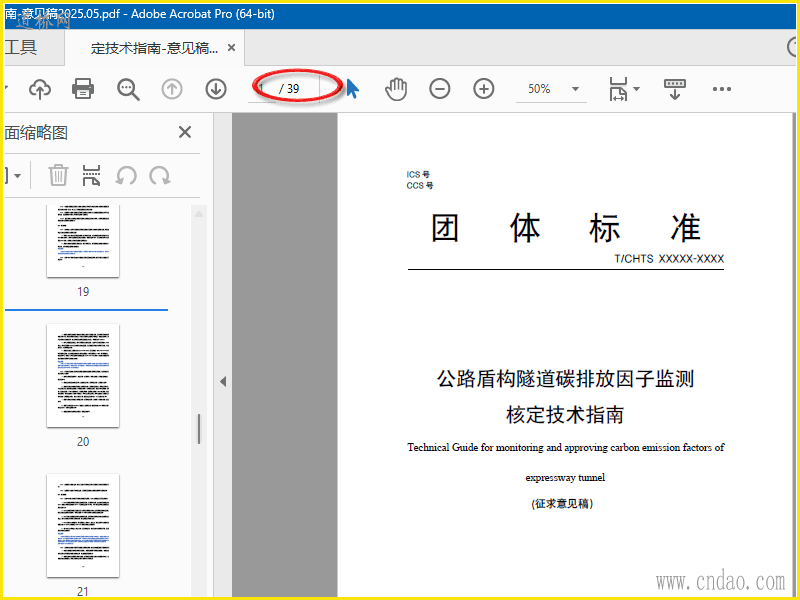800x600 pixels.
Task: Go to previous page arrow
Action: click(x=172, y=89)
